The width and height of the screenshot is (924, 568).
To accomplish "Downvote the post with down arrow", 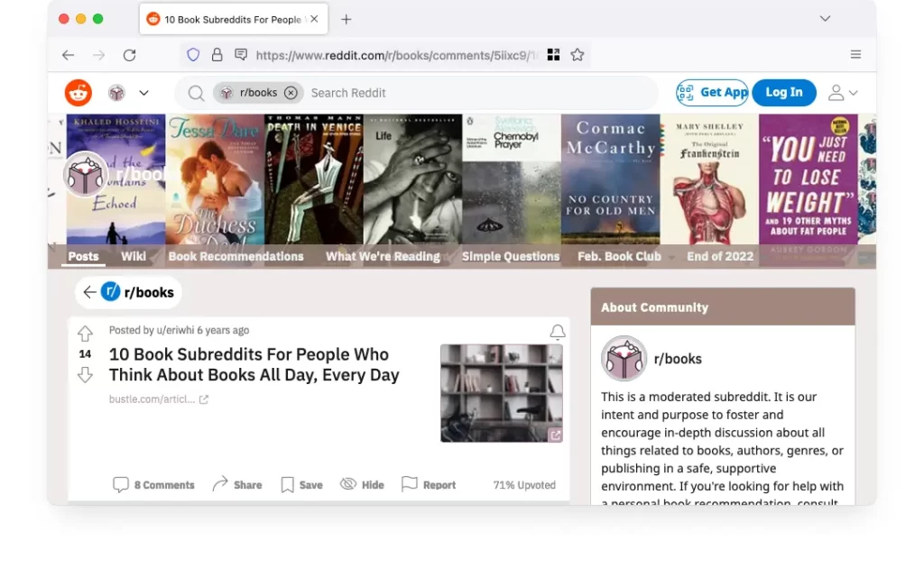I will [85, 375].
